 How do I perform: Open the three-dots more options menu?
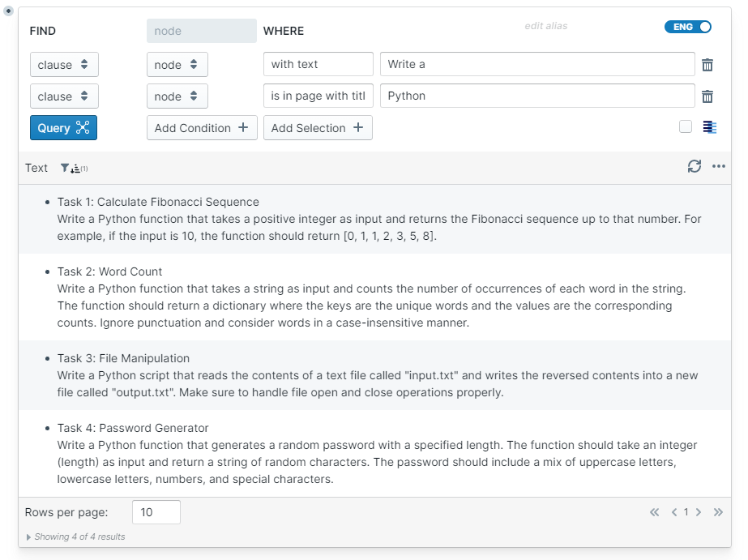point(719,166)
